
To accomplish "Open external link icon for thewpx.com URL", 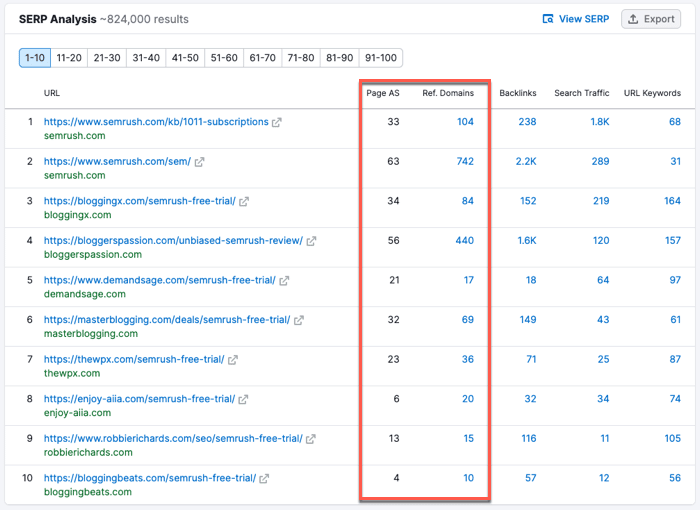I will [x=233, y=360].
